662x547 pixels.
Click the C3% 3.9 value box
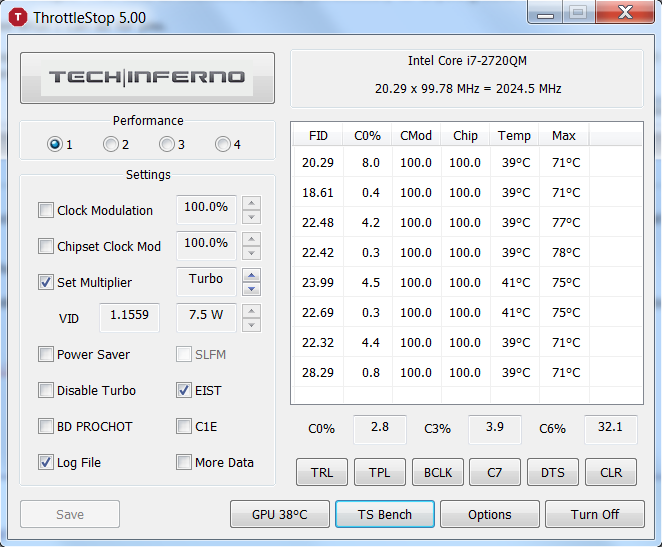(495, 429)
